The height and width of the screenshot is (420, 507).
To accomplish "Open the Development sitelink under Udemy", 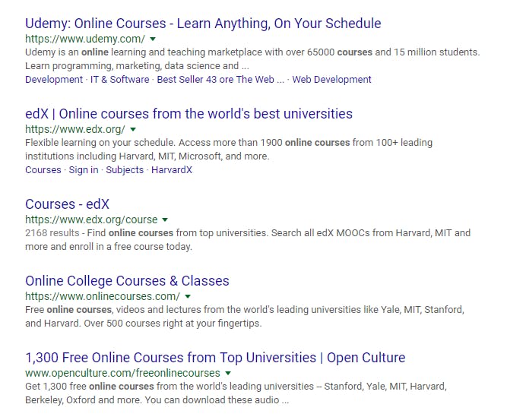I will [54, 80].
